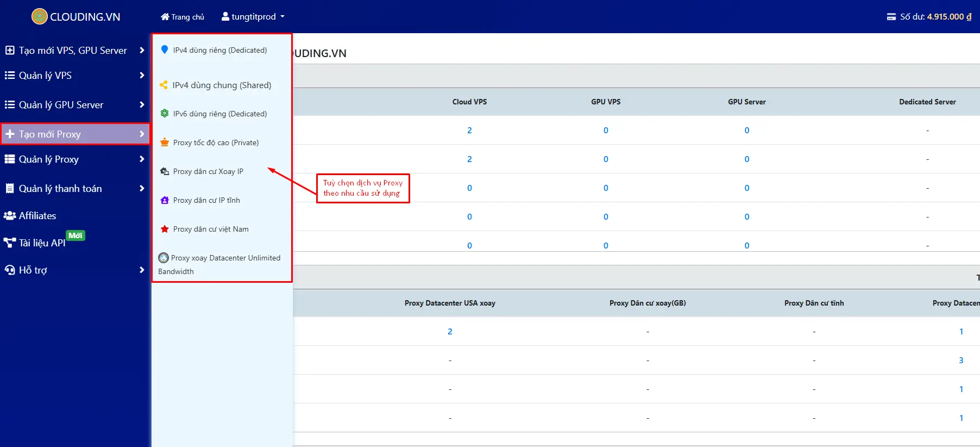Click the plus icon for Tạo mới Proxy
The width and height of the screenshot is (980, 447).
10,134
